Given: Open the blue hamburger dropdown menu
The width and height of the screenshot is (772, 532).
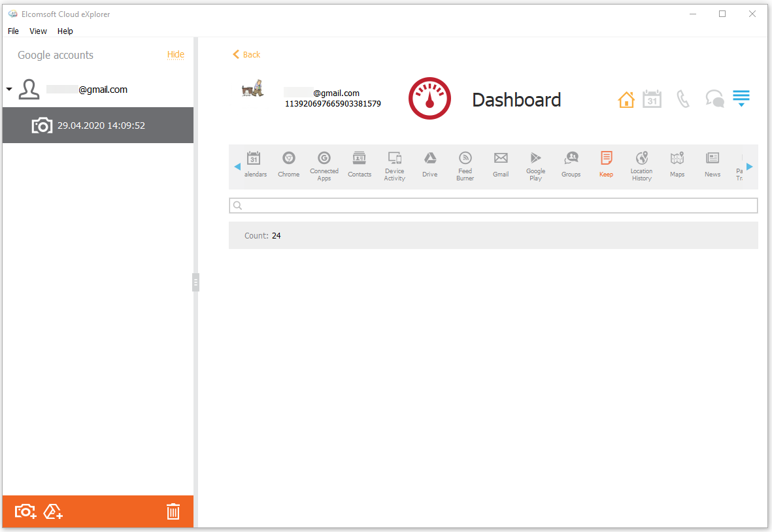Looking at the screenshot, I should click(741, 99).
